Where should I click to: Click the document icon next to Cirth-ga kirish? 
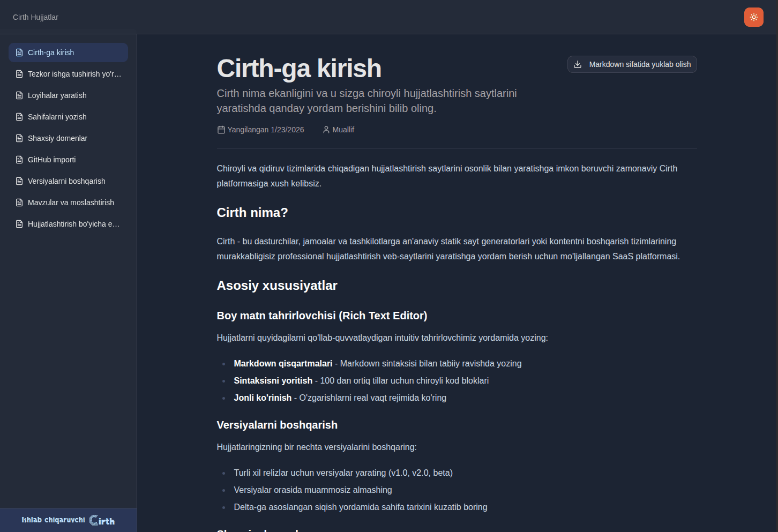point(19,52)
